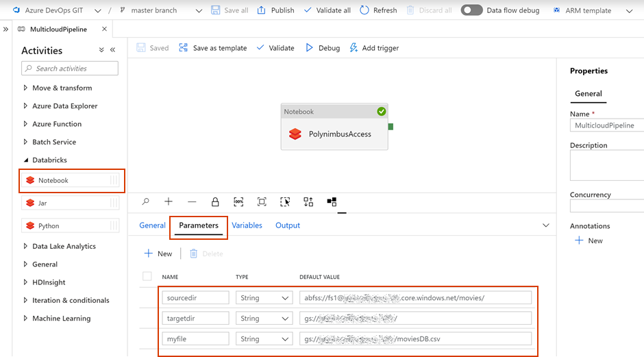Viewport: 644px width, 357px height.
Task: Click the Debug play button
Action: pos(323,48)
